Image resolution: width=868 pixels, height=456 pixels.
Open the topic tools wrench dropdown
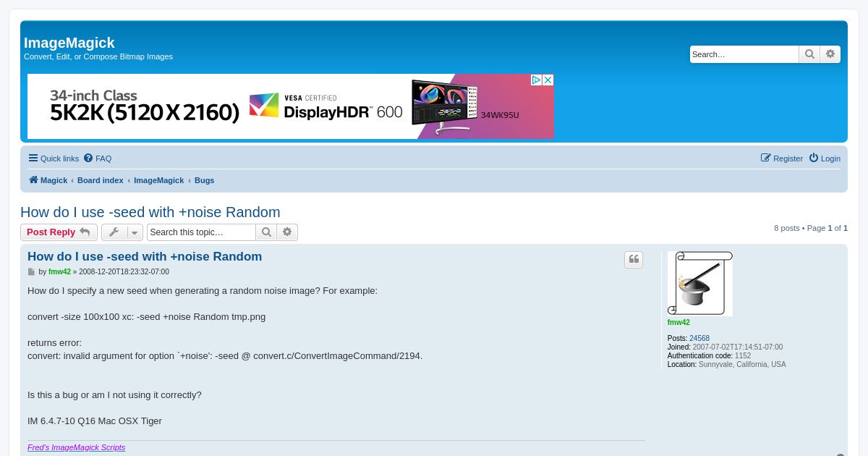click(x=122, y=232)
